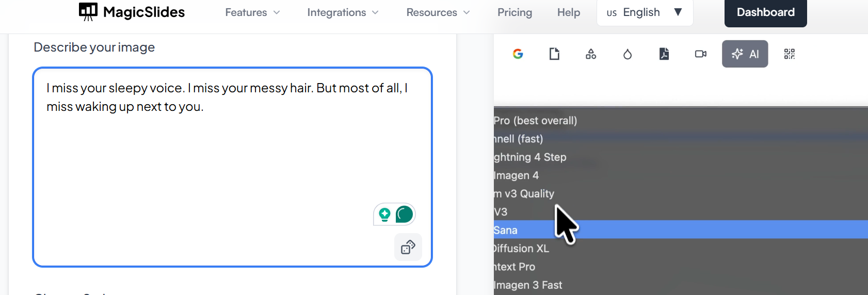
Task: Open the Resources dropdown menu
Action: [x=438, y=12]
